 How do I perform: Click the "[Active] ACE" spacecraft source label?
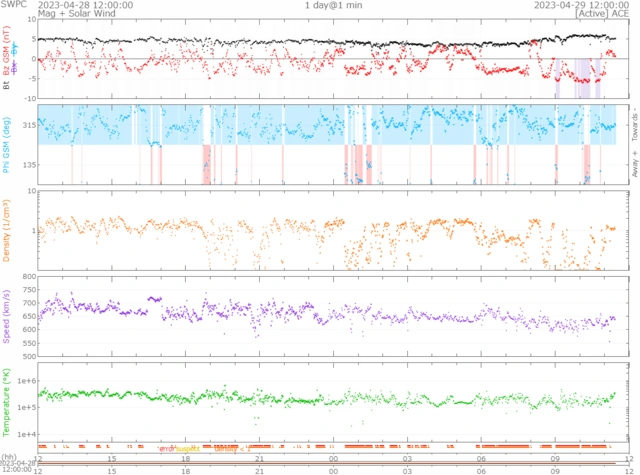pyautogui.click(x=597, y=14)
